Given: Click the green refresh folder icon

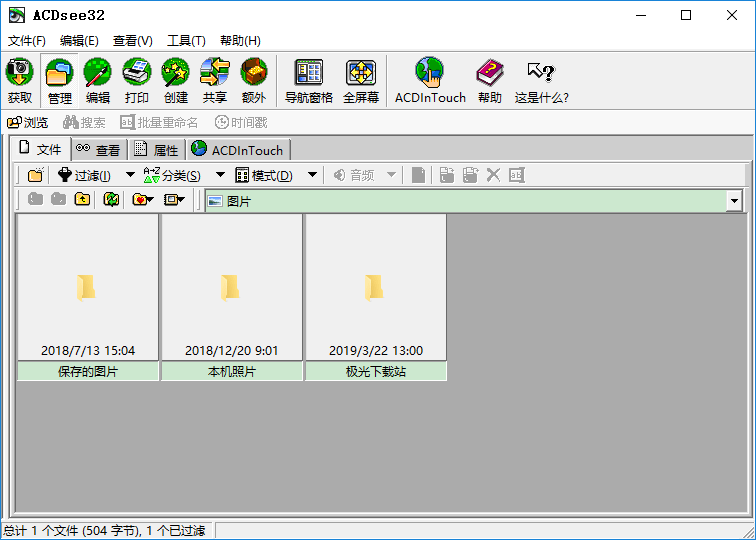Looking at the screenshot, I should (111, 199).
